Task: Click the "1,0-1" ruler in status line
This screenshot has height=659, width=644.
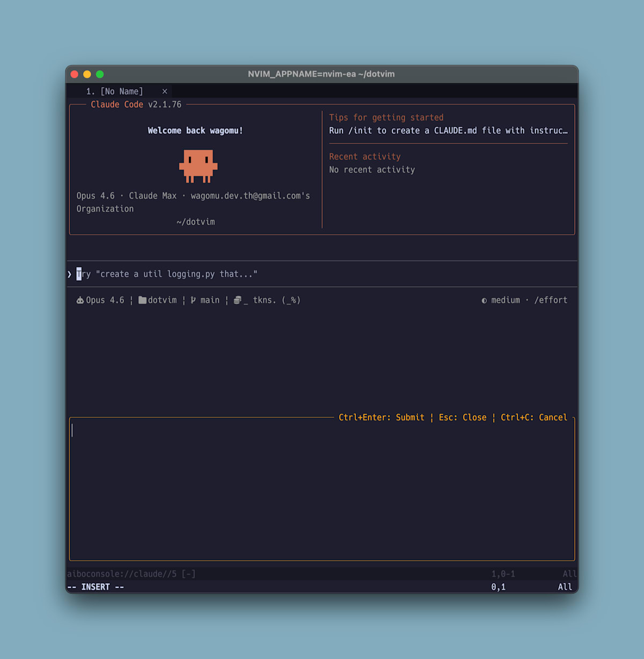Action: point(503,574)
